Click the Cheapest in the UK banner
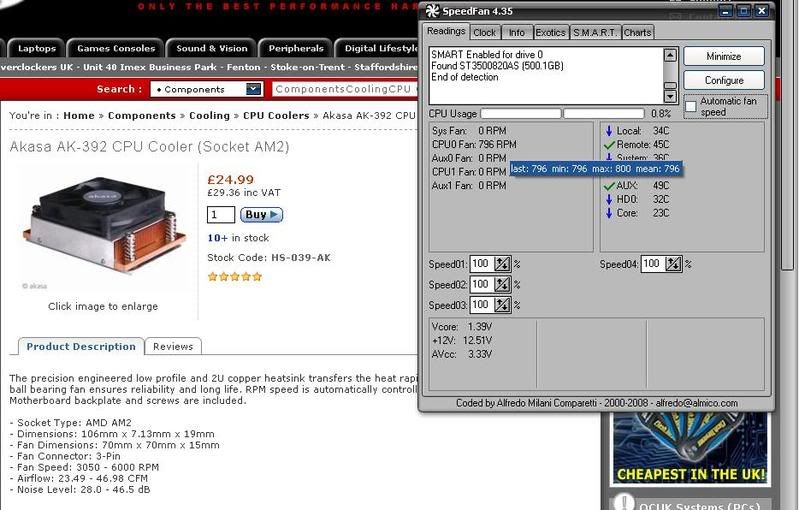799x510 pixels. [x=690, y=448]
